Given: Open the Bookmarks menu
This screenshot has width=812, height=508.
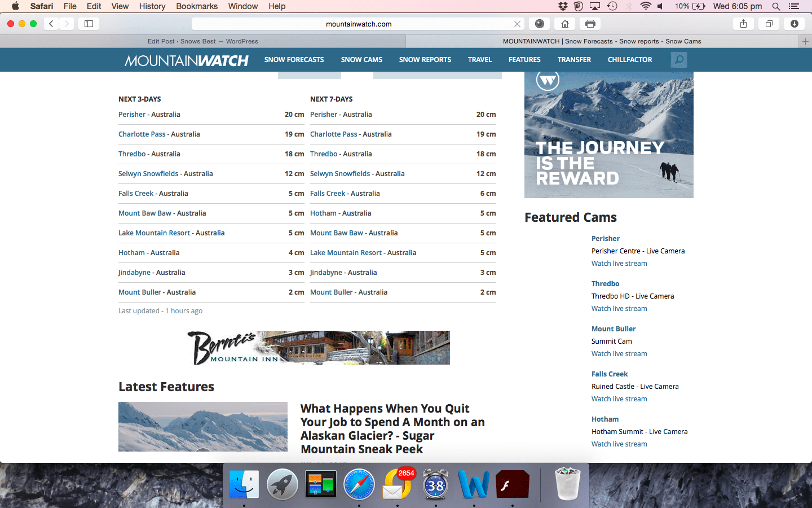Looking at the screenshot, I should coord(197,6).
